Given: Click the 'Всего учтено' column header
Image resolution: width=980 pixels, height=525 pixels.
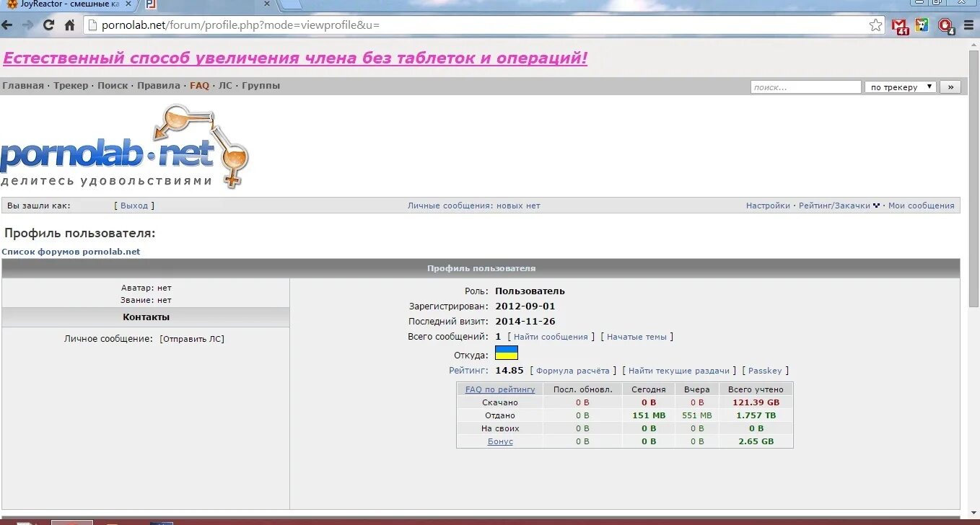Looking at the screenshot, I should point(756,389).
